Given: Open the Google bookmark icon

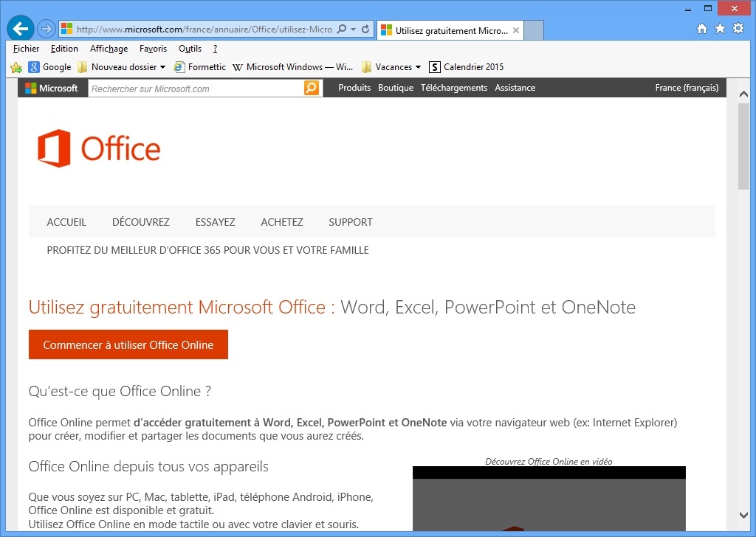Looking at the screenshot, I should pos(34,67).
